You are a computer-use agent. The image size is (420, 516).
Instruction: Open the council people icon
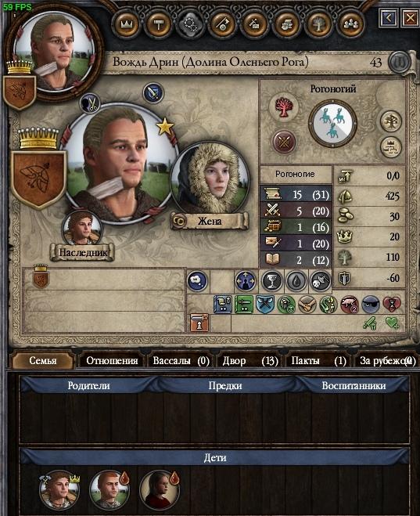350,23
